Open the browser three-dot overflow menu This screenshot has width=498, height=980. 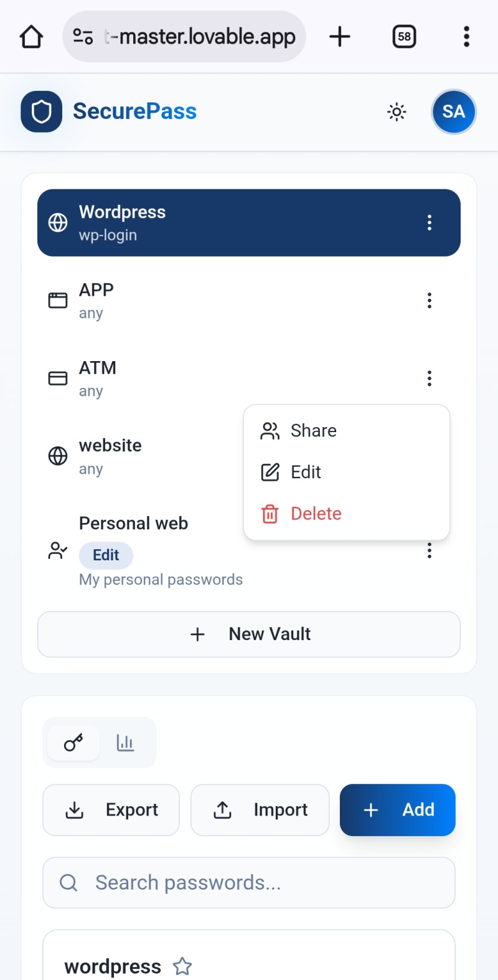(466, 37)
